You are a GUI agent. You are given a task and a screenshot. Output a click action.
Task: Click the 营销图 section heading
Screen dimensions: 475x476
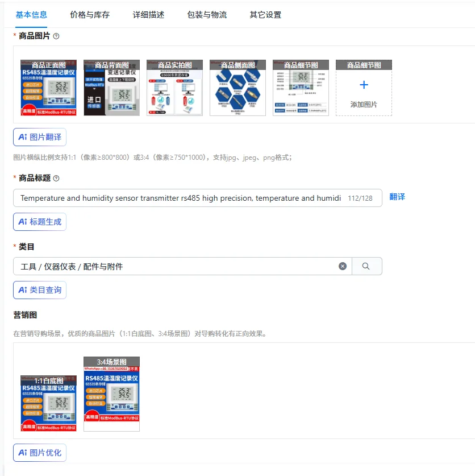25,315
